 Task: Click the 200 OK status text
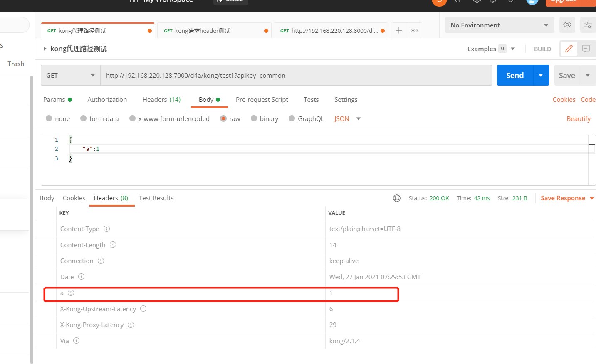439,198
